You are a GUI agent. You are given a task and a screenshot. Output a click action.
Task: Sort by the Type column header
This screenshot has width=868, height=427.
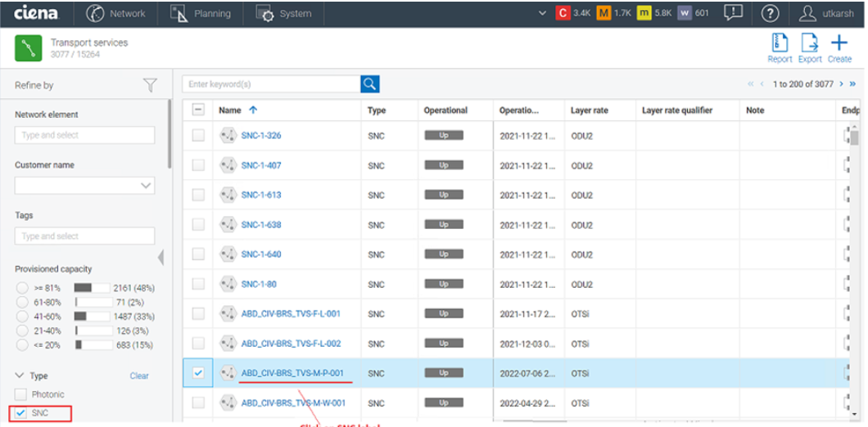(x=377, y=110)
